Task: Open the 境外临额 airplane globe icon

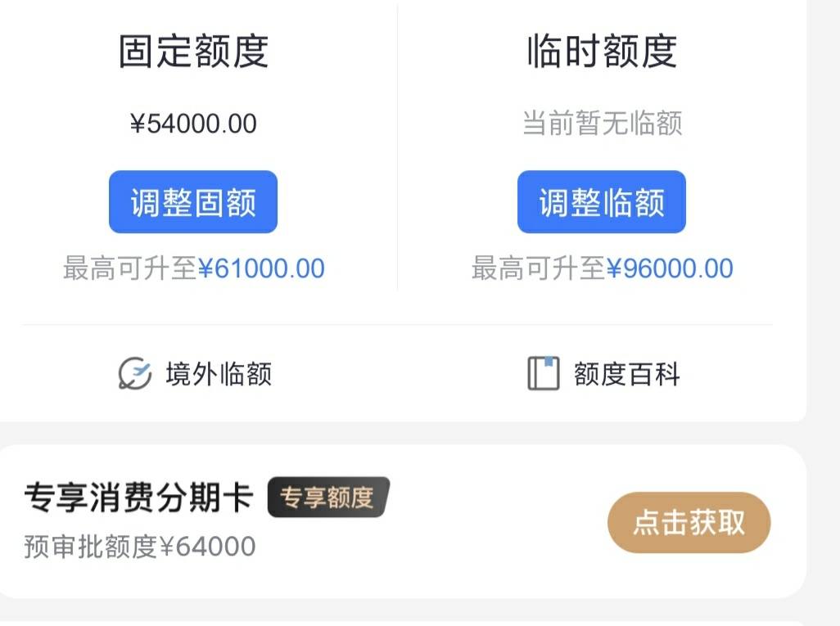Action: pos(134,373)
